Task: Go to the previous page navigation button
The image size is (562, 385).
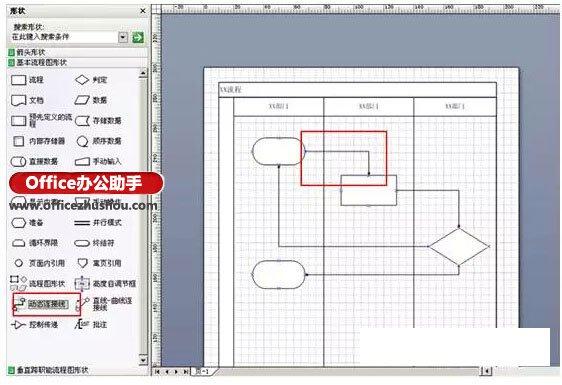Action: tap(167, 372)
